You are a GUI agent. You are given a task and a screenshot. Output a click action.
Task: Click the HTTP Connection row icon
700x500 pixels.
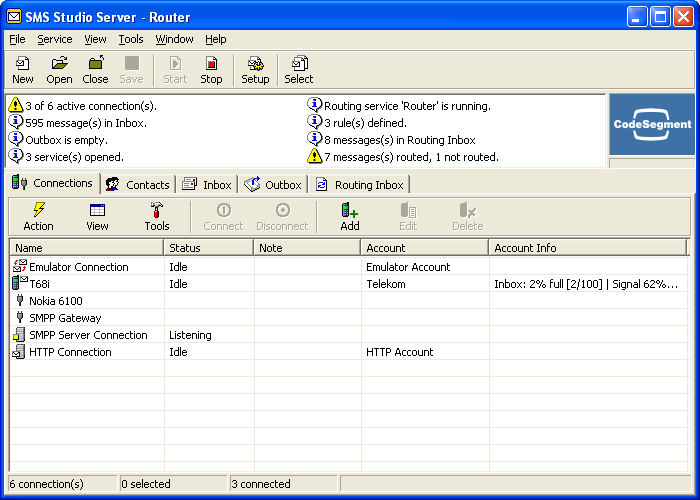[19, 351]
